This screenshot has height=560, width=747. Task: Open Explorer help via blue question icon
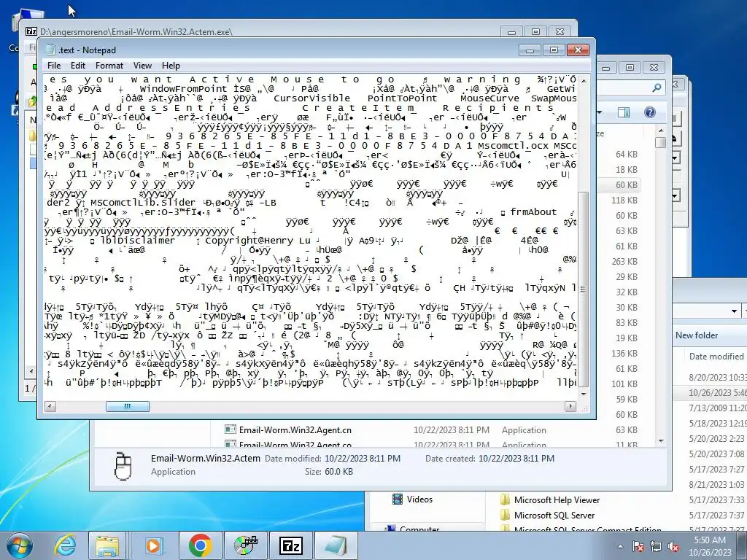coord(650,112)
